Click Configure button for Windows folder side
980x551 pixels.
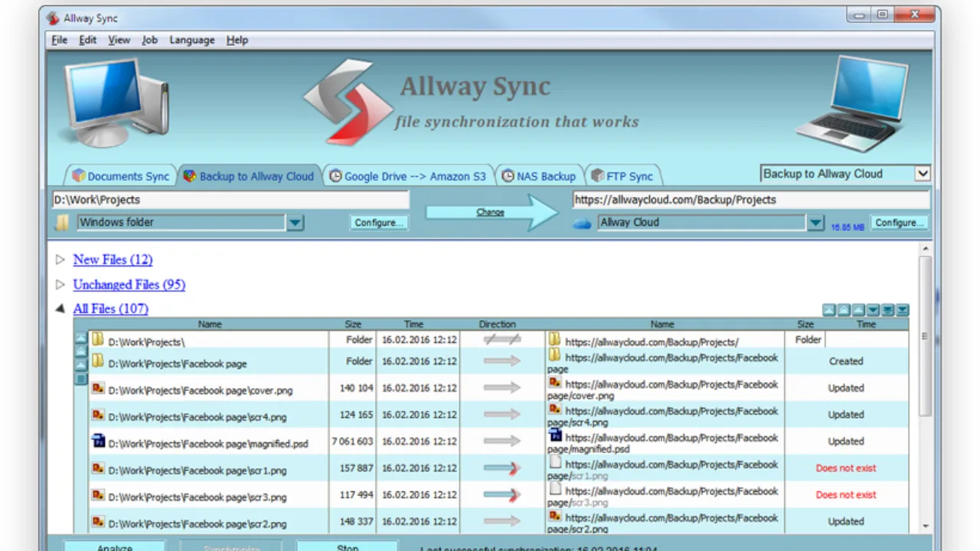[379, 223]
